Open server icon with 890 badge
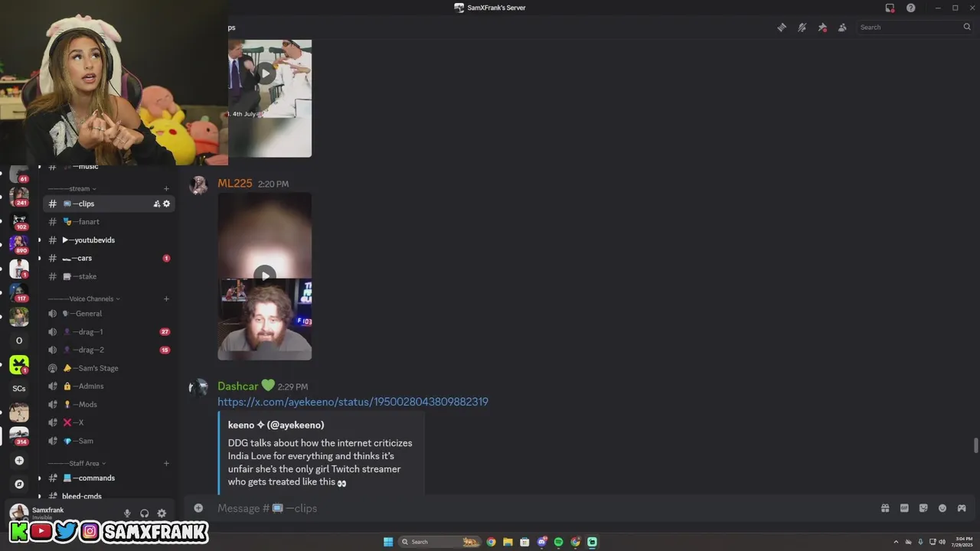The width and height of the screenshot is (980, 551). coord(19,244)
